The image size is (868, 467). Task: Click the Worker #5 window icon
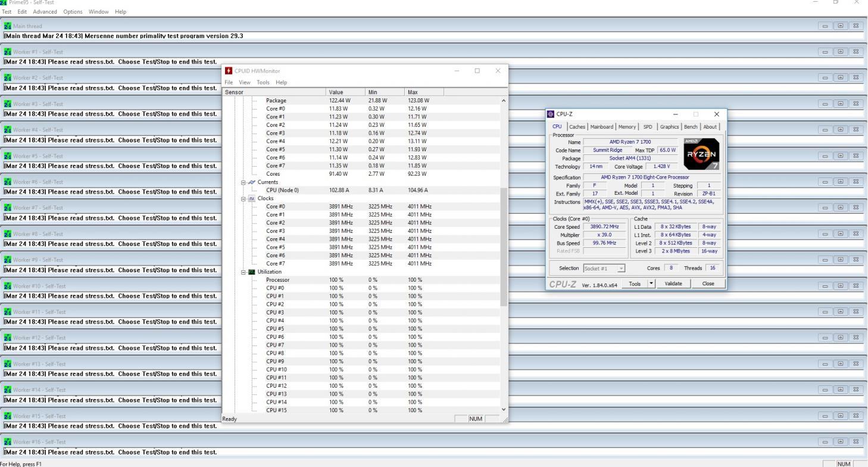click(x=7, y=156)
